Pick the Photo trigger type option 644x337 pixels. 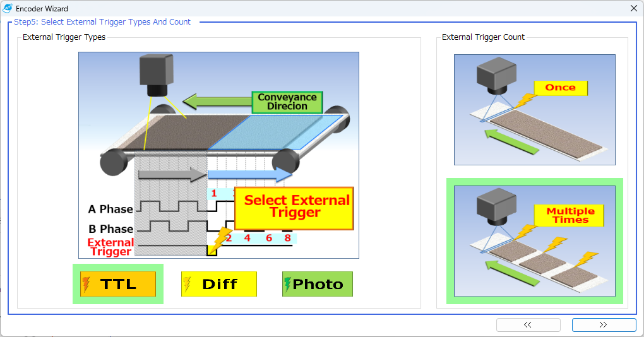pos(318,284)
